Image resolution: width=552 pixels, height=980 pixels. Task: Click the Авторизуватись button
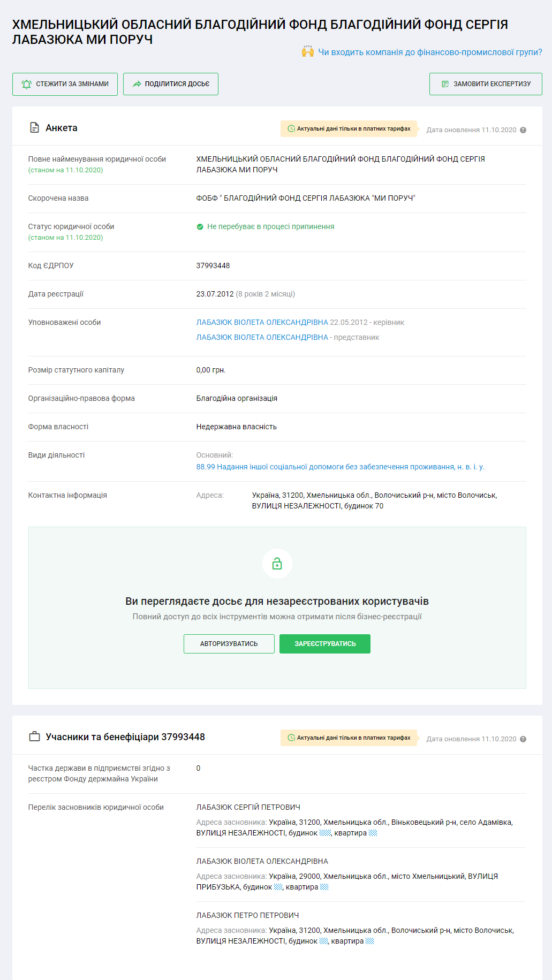pos(229,644)
